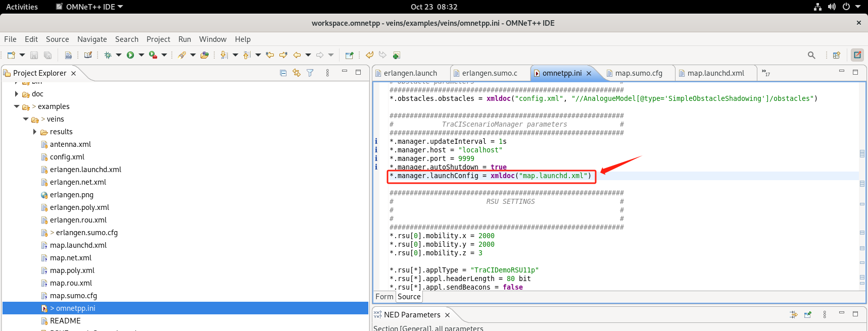This screenshot has width=868, height=331.
Task: Click the binary 010 build toolbar icon
Action: [68, 55]
